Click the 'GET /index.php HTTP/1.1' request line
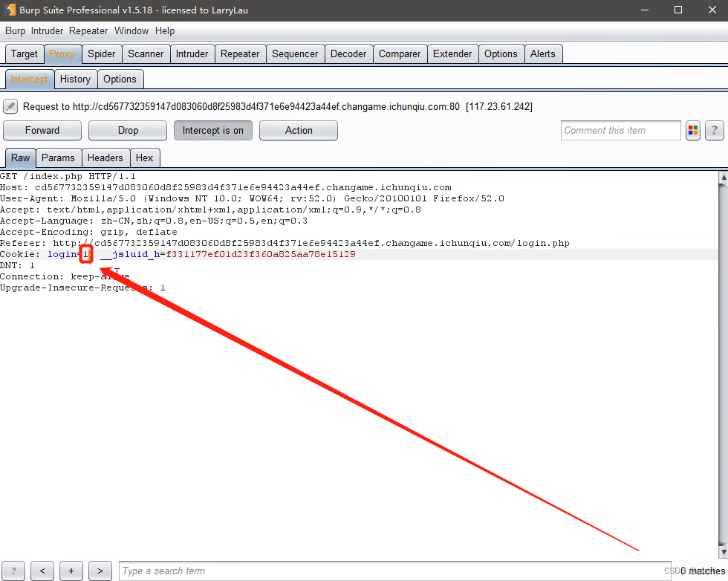Screen dimensions: 728x581 [68, 177]
